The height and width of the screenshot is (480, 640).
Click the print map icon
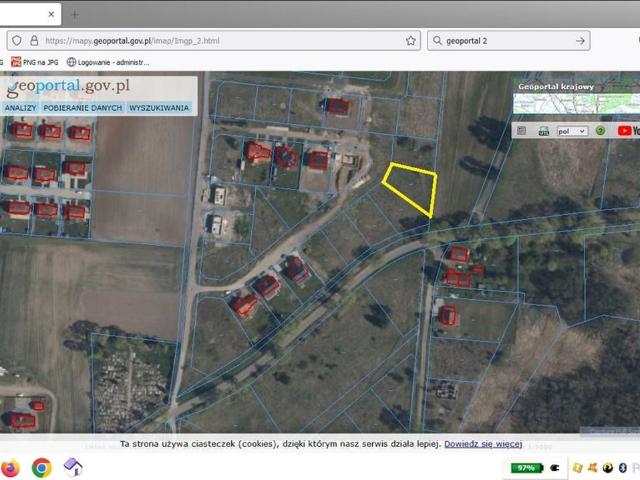point(543,130)
